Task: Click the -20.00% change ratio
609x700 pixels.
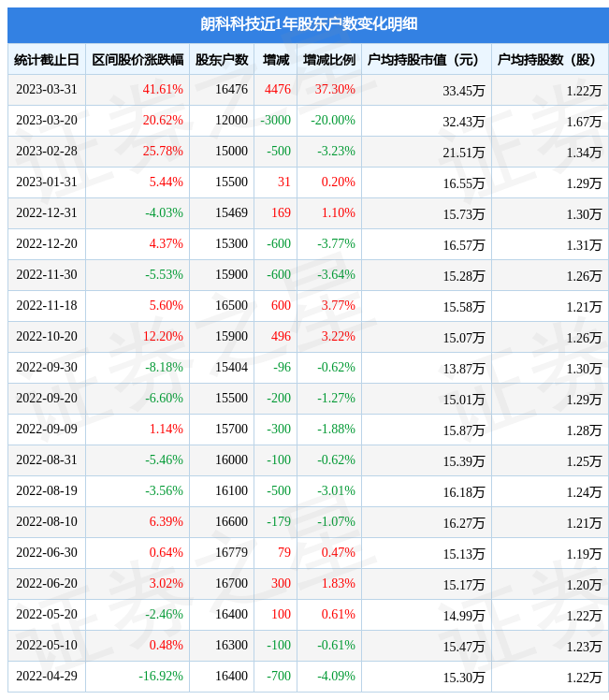Action: point(333,120)
